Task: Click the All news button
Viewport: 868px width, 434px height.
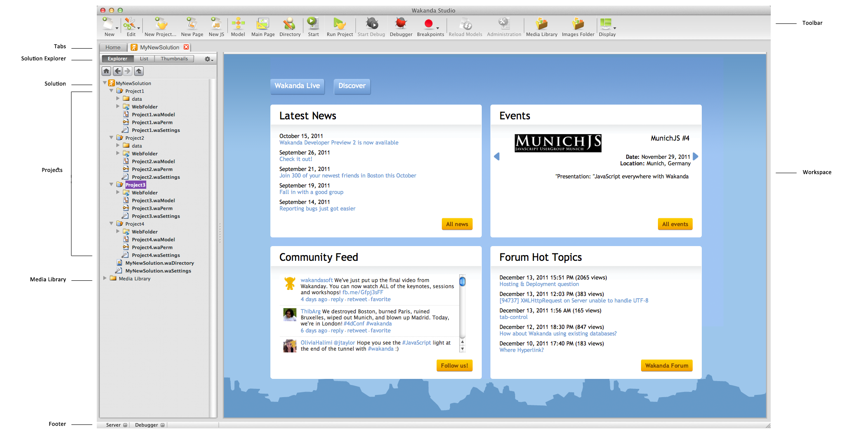Action: coord(457,224)
